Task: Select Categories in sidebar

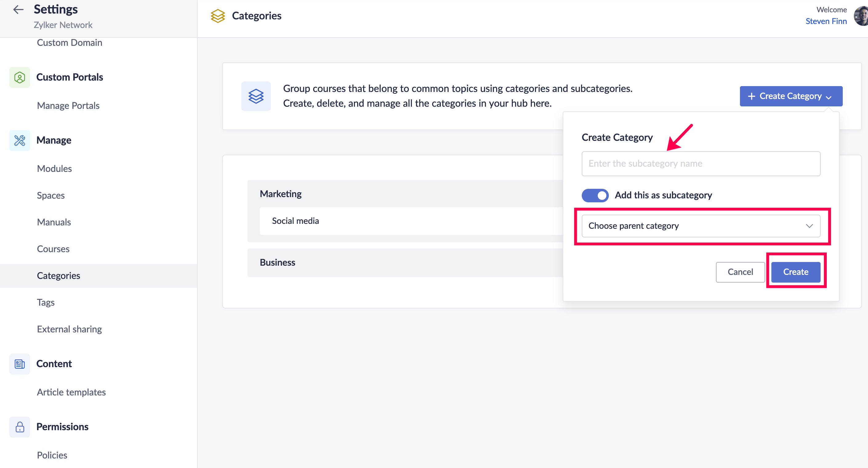Action: tap(98, 276)
